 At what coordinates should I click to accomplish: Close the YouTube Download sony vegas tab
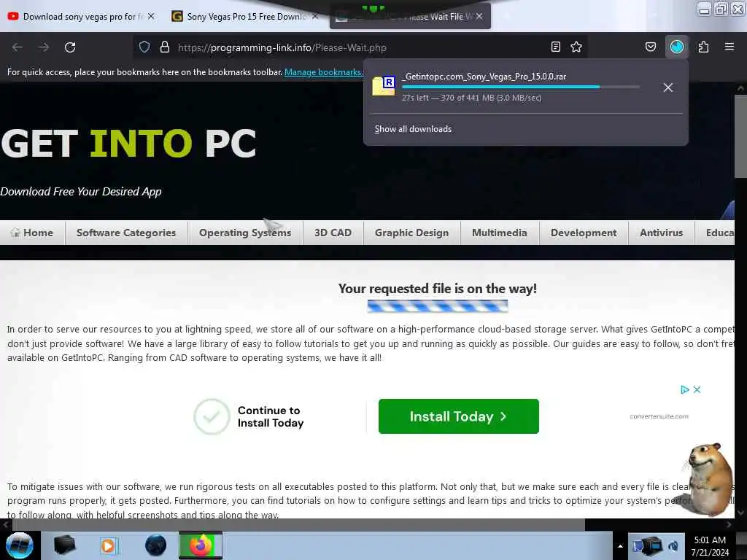151,16
